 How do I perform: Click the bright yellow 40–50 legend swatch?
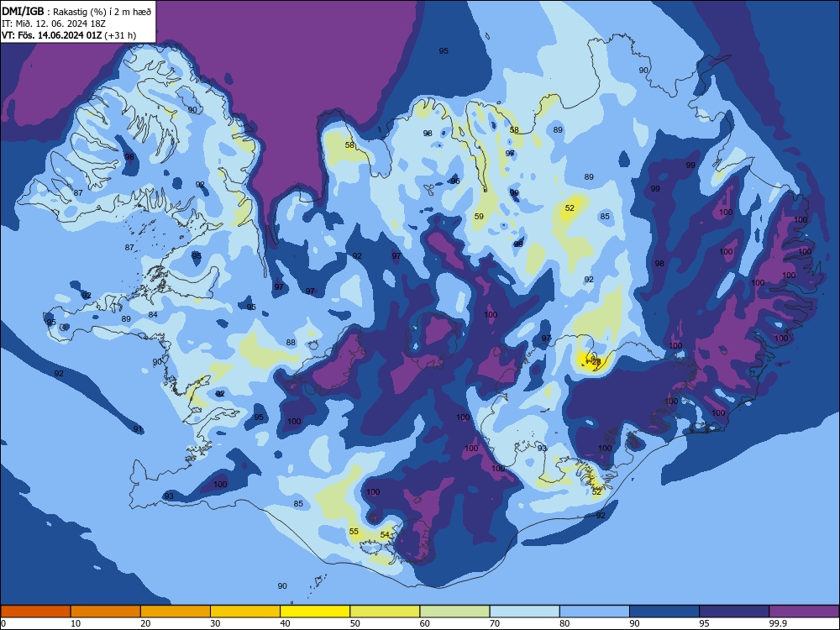point(315,612)
